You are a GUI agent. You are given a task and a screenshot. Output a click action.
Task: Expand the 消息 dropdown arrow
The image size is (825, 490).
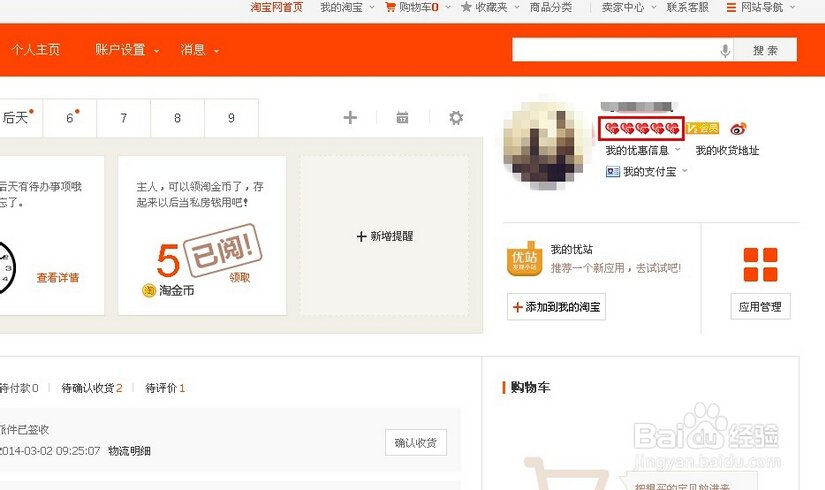[x=216, y=51]
